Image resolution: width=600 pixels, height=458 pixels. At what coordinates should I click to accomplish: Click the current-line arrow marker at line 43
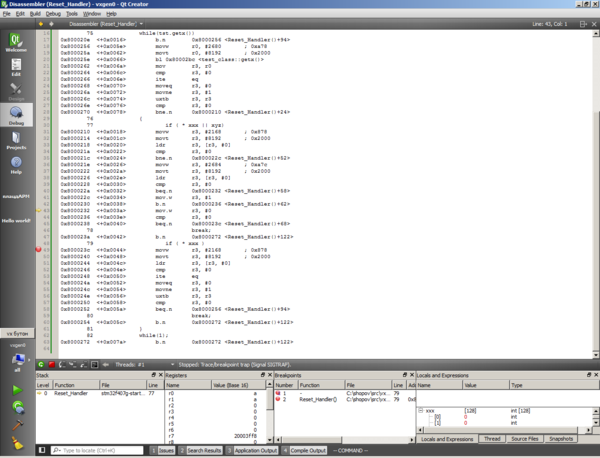[x=38, y=210]
